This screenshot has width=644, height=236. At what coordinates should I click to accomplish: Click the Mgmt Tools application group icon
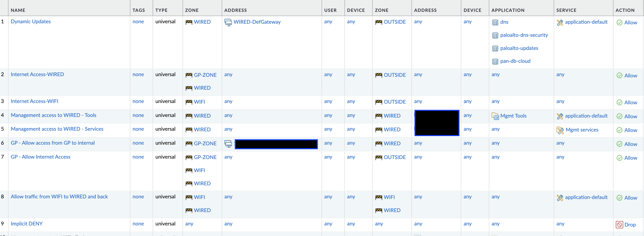coord(495,116)
